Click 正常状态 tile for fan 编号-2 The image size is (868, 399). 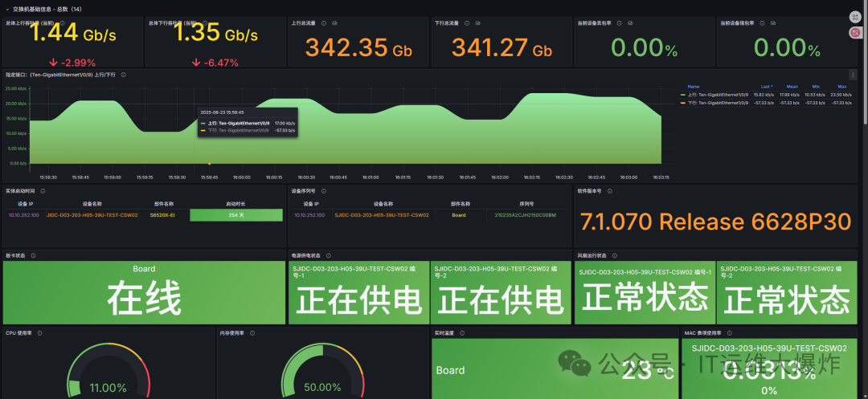(x=787, y=293)
